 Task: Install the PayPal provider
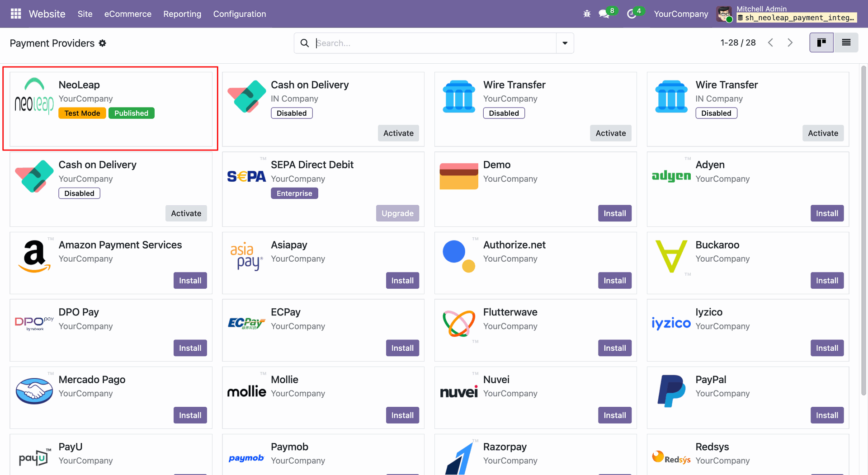coord(827,415)
